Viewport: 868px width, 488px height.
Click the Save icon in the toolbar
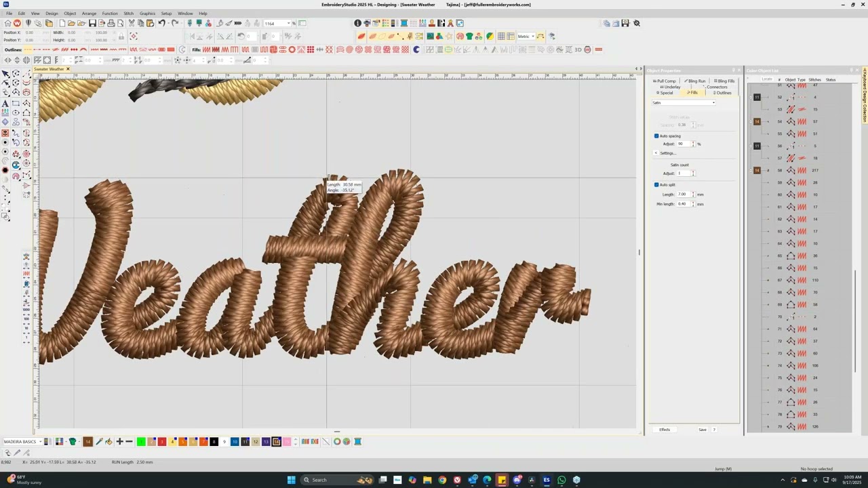pyautogui.click(x=92, y=23)
